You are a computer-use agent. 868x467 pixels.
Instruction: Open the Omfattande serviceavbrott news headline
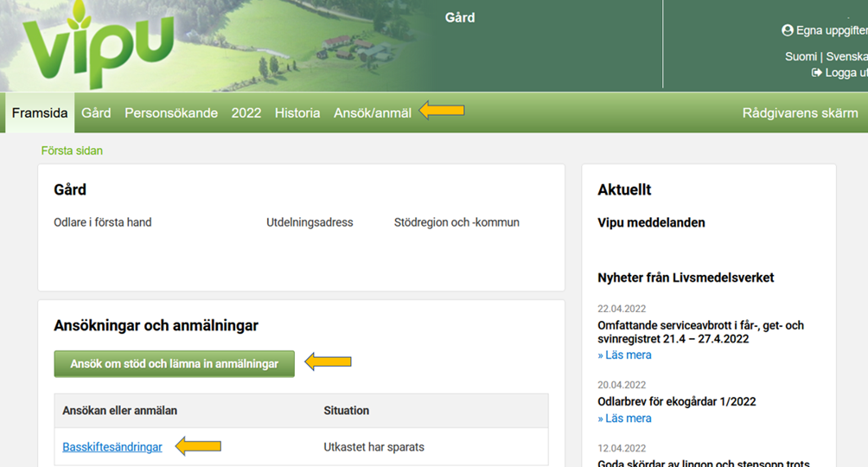click(700, 332)
